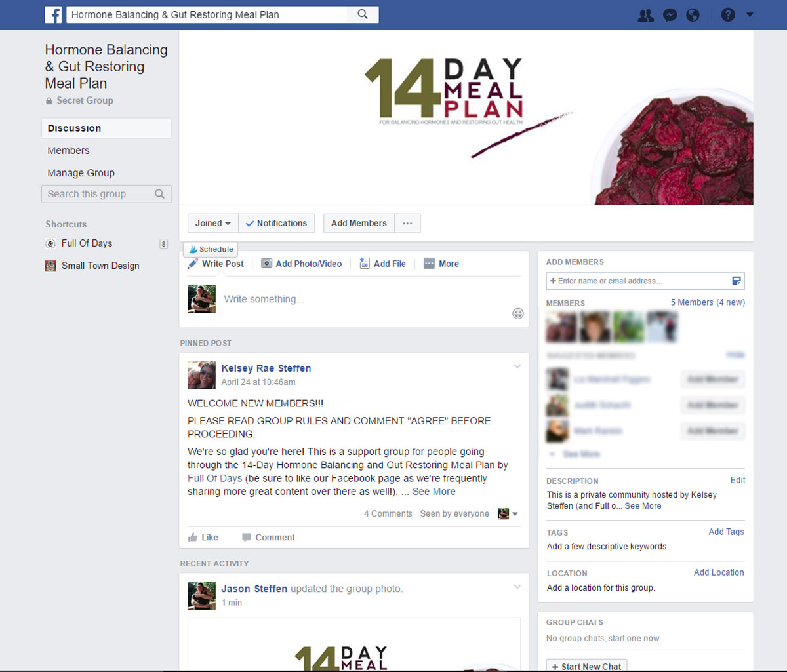Viewport: 787px width, 672px height.
Task: Click Add Location
Action: point(719,572)
